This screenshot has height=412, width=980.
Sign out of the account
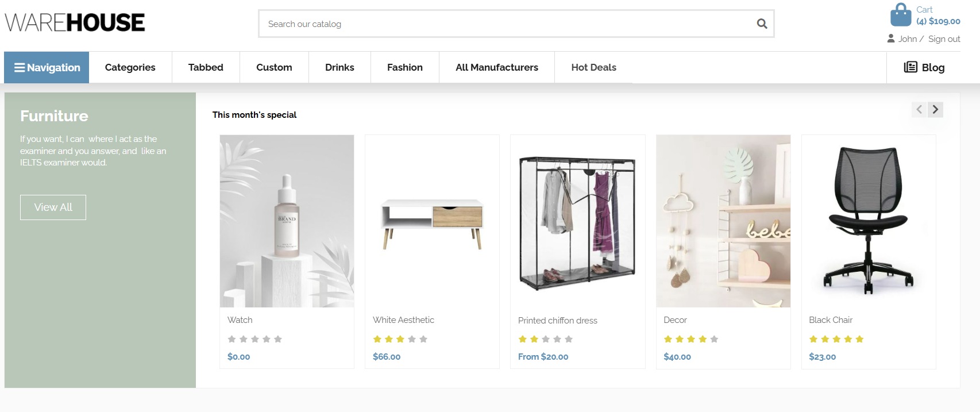(x=944, y=39)
